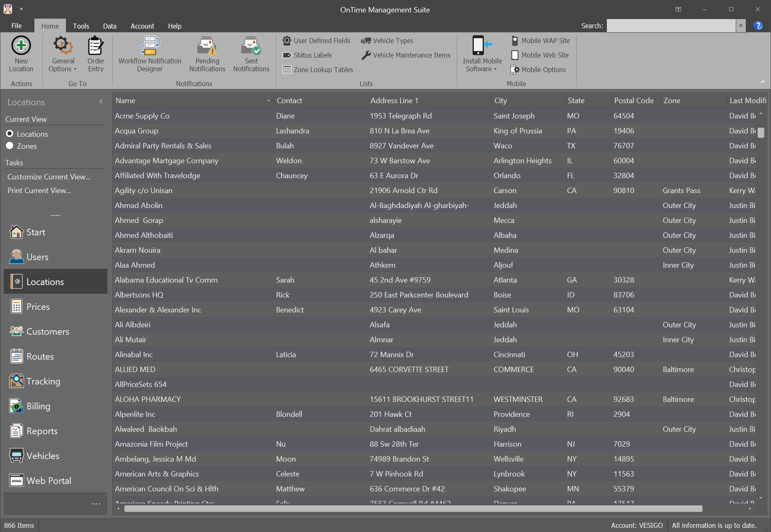Toggle ribbon display options button

678,9
